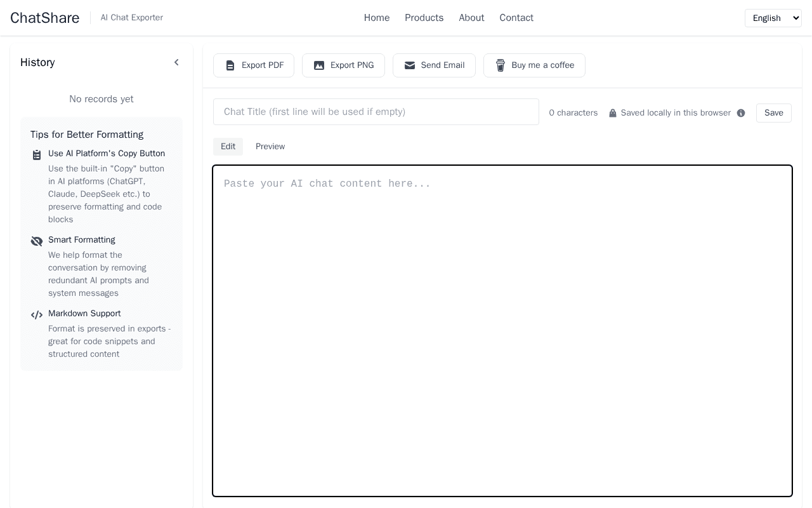Screen dimensions: 812x508
Task: Go to the About page
Action: click(471, 18)
